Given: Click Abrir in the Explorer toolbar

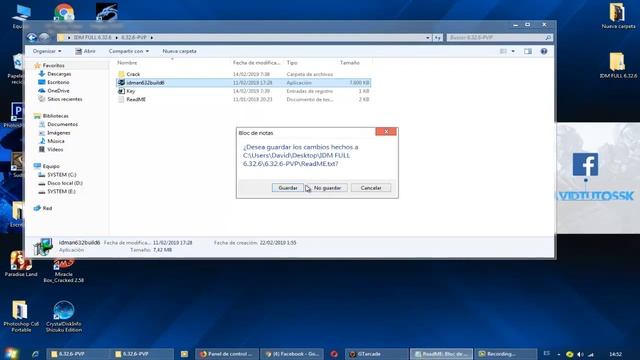Looking at the screenshot, I should 85,51.
